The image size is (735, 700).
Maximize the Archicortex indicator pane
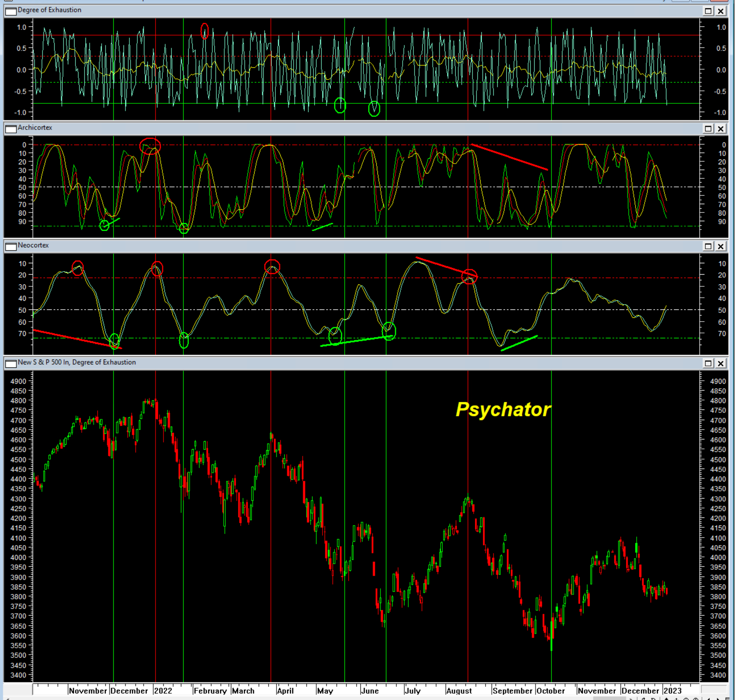point(708,129)
